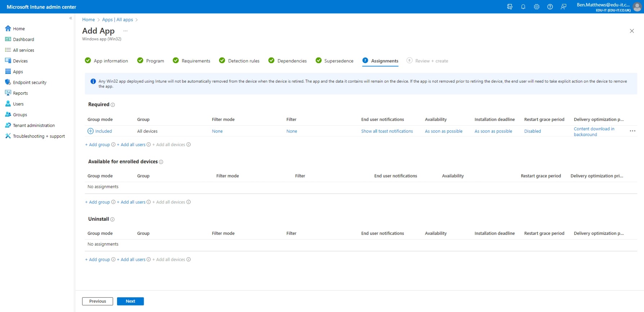
Task: Click Availability As soon as possible
Action: coord(443,131)
